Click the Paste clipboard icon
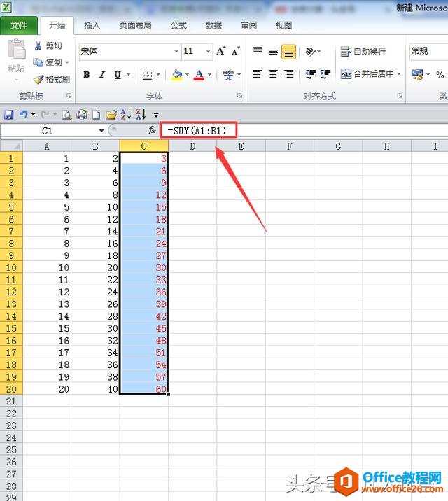The image size is (448, 501). tap(16, 50)
